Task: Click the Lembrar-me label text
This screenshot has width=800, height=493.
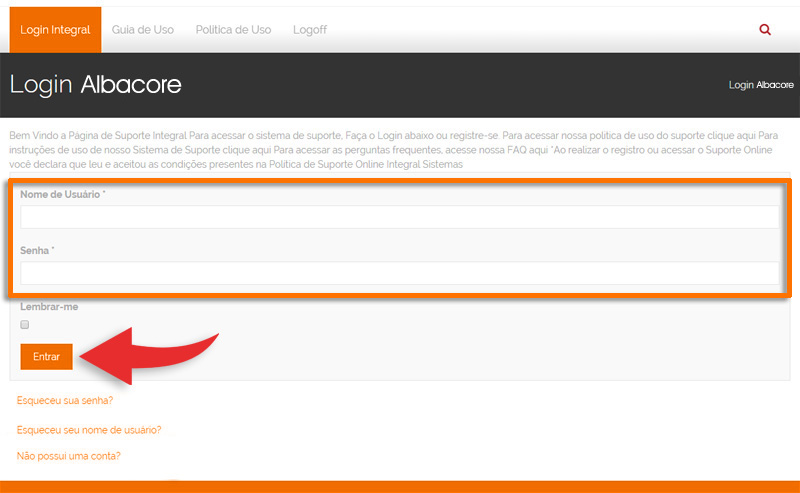Action: (x=49, y=307)
